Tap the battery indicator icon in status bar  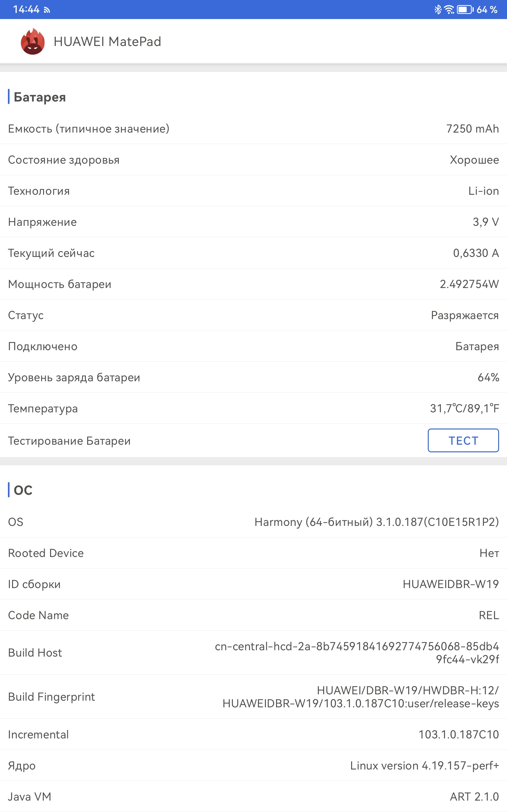click(x=465, y=10)
